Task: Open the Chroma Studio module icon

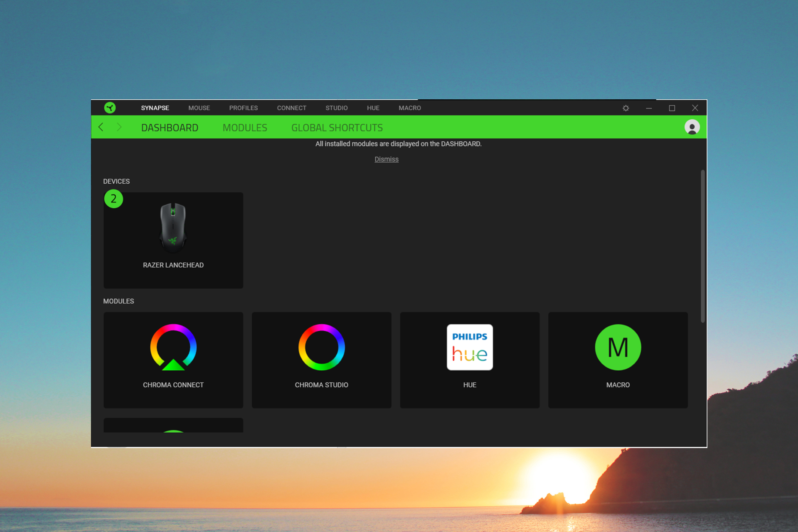Action: 322,347
